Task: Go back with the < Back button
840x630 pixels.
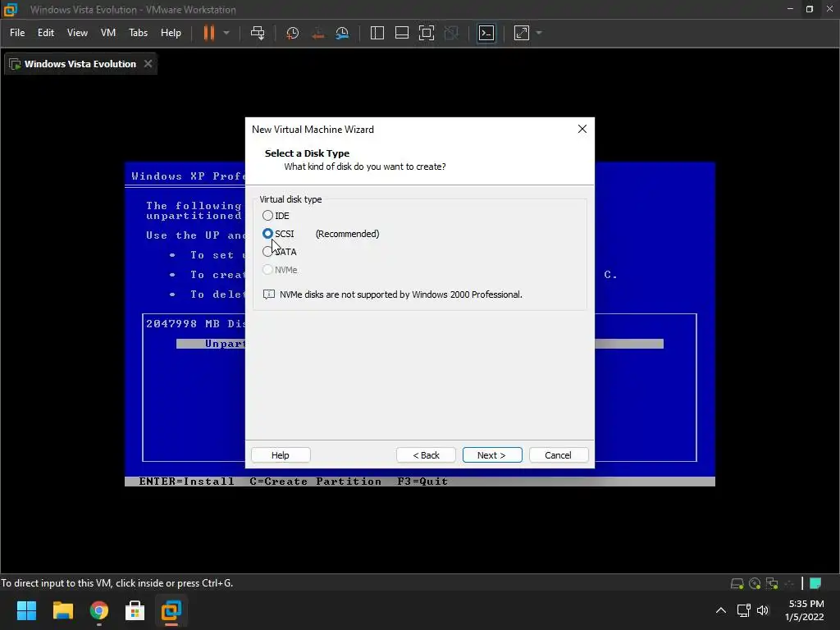Action: coord(426,454)
